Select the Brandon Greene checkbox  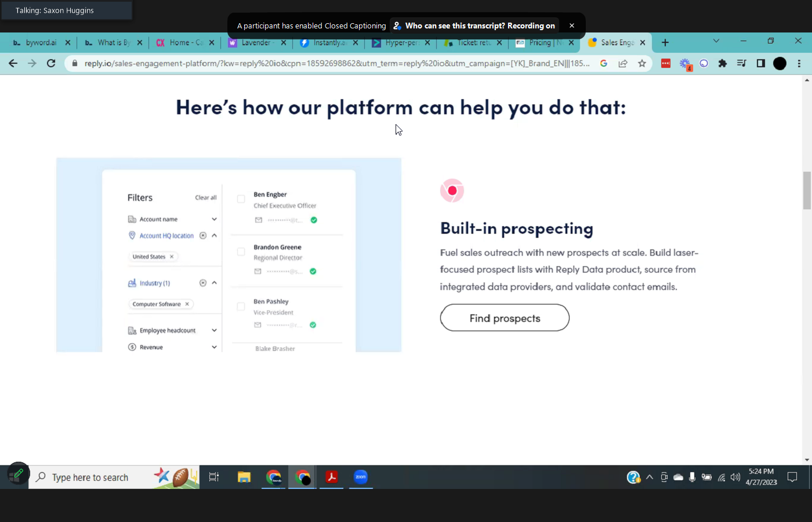tap(241, 252)
